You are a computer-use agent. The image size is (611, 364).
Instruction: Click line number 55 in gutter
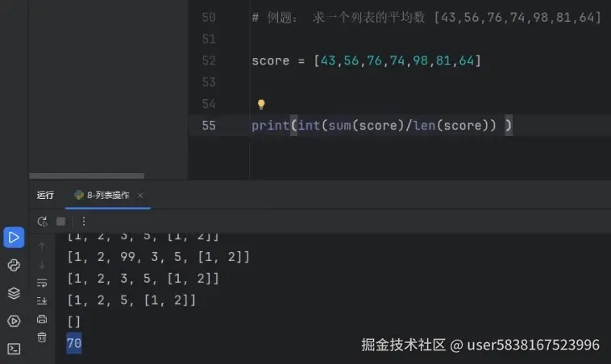pos(209,126)
